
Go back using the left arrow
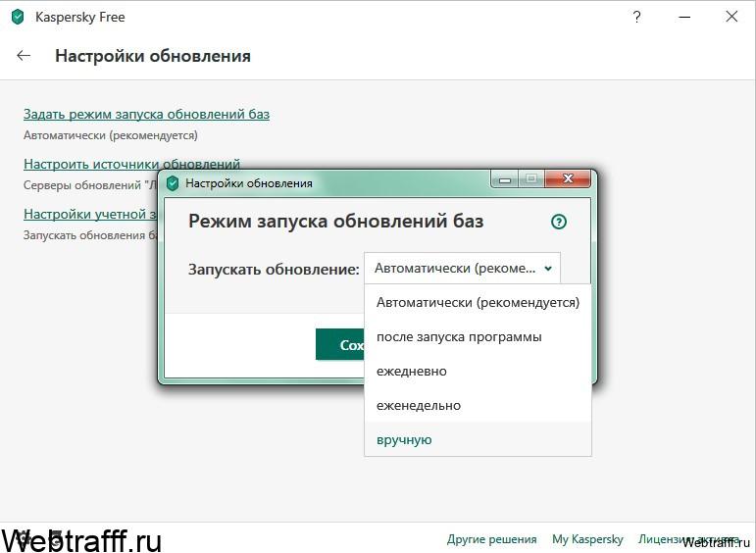click(x=24, y=56)
